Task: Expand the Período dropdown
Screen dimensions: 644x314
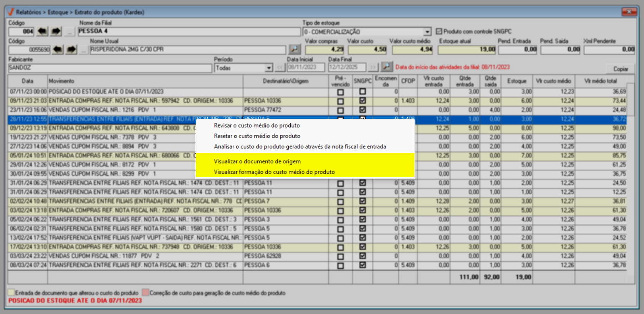Action: pyautogui.click(x=269, y=68)
